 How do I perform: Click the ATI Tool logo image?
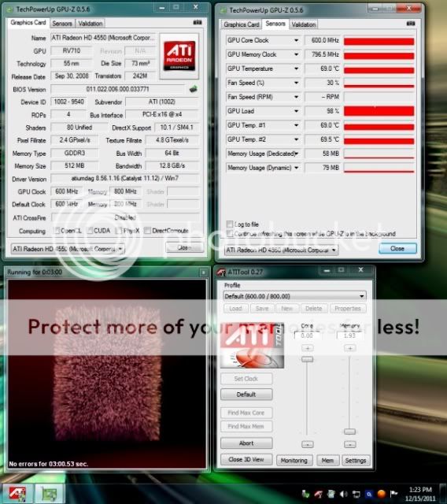(x=253, y=346)
